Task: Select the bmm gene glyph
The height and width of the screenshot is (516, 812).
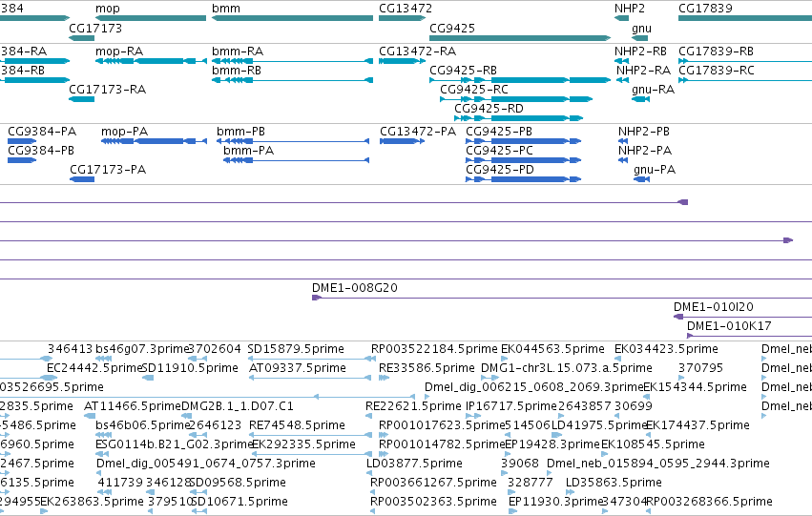Action: pos(292,18)
